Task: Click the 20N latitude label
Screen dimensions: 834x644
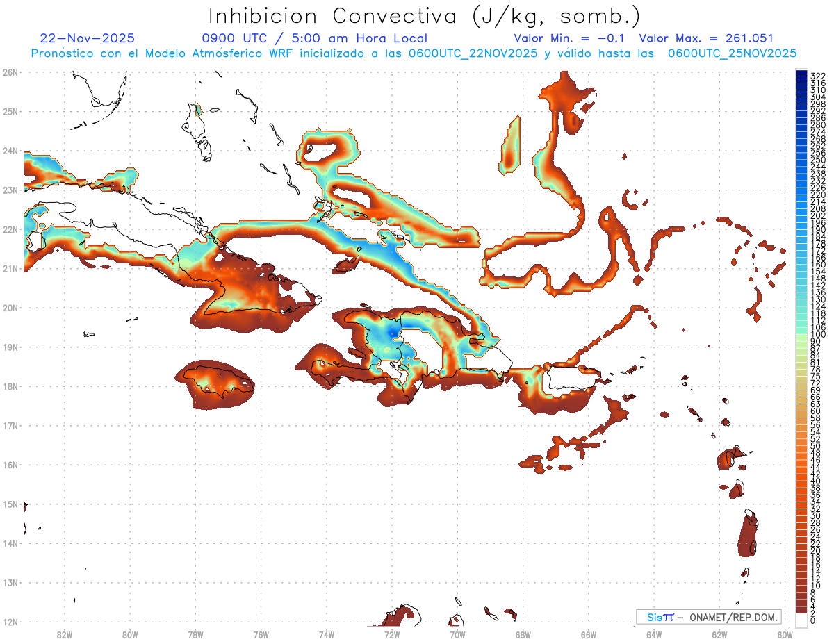Action: click(10, 308)
